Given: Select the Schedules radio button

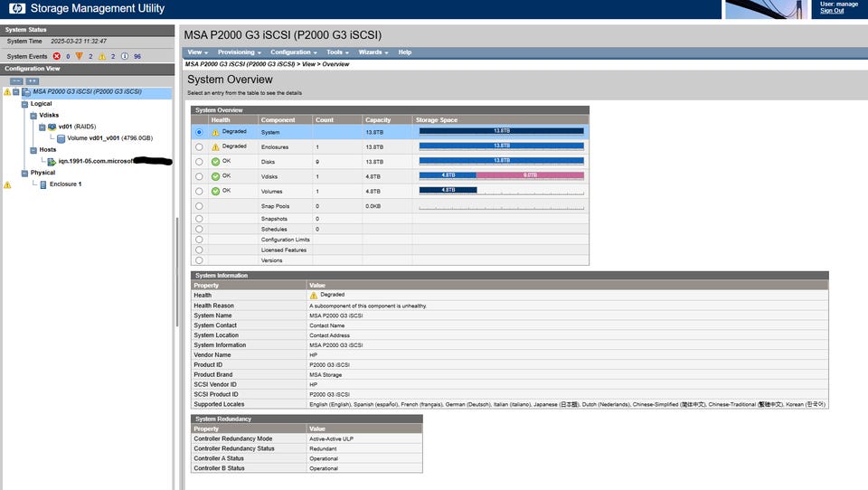Looking at the screenshot, I should coord(199,229).
